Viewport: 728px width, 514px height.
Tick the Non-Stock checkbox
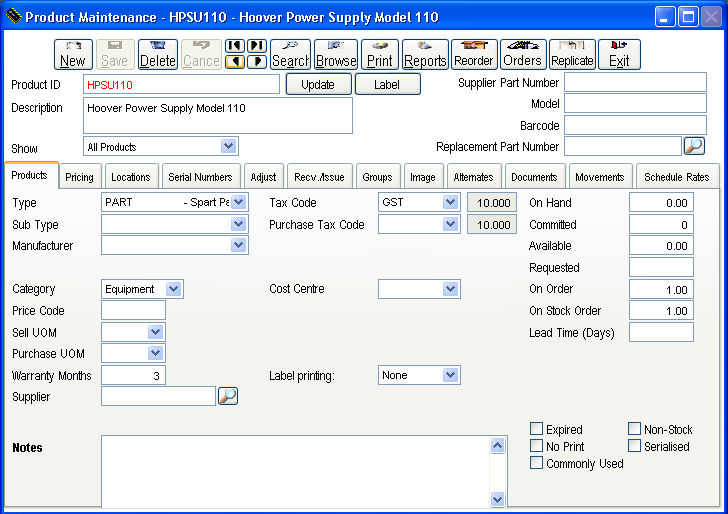point(635,430)
